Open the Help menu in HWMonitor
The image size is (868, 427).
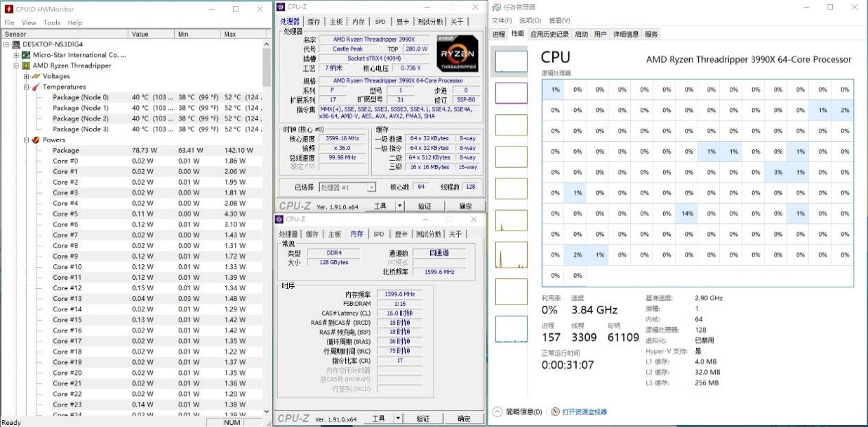pos(75,23)
